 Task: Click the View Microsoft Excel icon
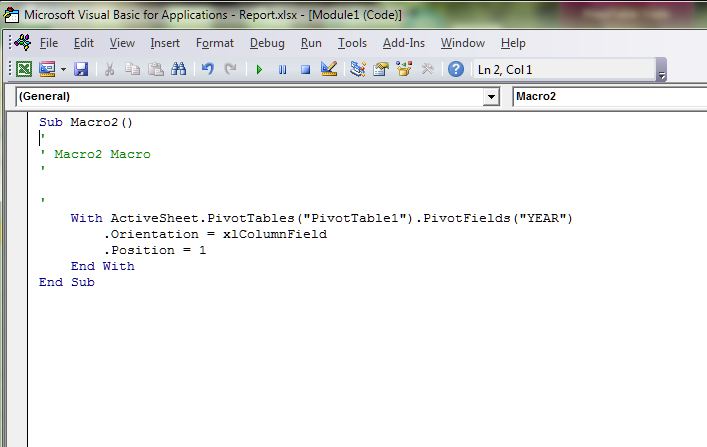point(24,69)
